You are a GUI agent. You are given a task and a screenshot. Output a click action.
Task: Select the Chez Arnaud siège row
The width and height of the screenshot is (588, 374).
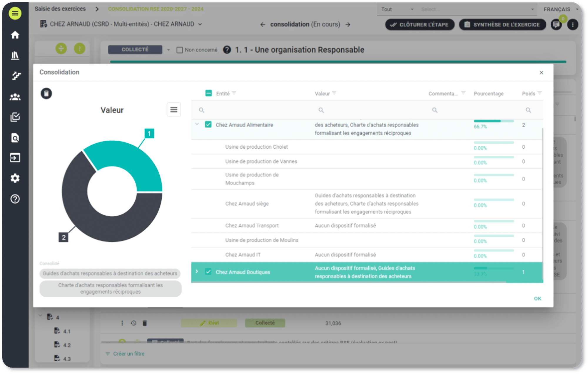coord(367,204)
